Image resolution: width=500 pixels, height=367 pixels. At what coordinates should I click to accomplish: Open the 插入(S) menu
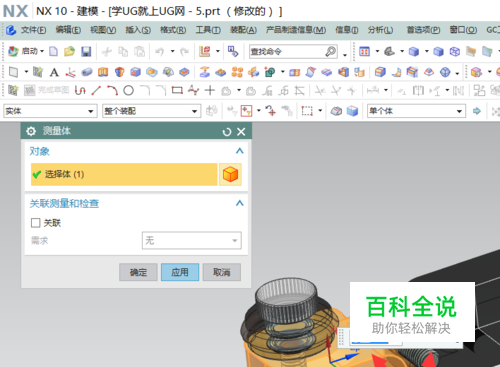[x=138, y=30]
